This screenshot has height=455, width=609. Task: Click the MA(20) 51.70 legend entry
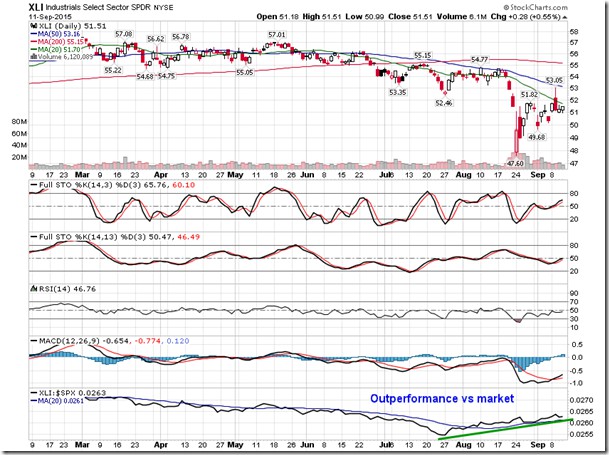pos(58,49)
